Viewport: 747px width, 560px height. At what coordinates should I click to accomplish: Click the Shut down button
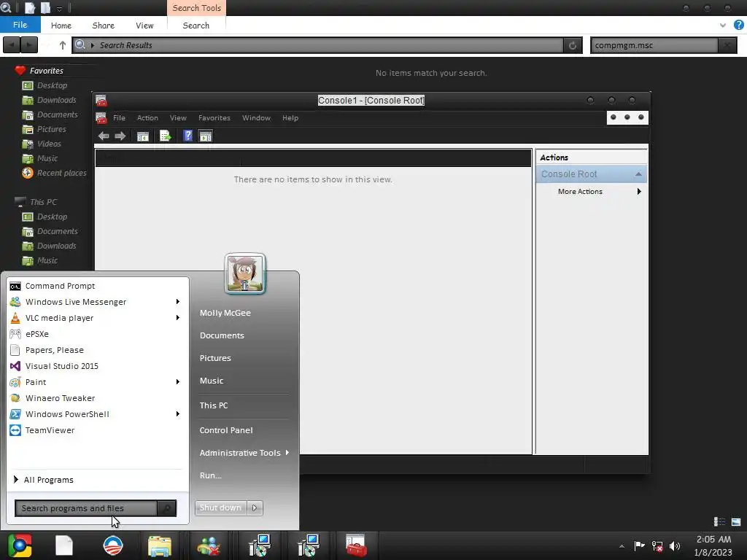220,508
